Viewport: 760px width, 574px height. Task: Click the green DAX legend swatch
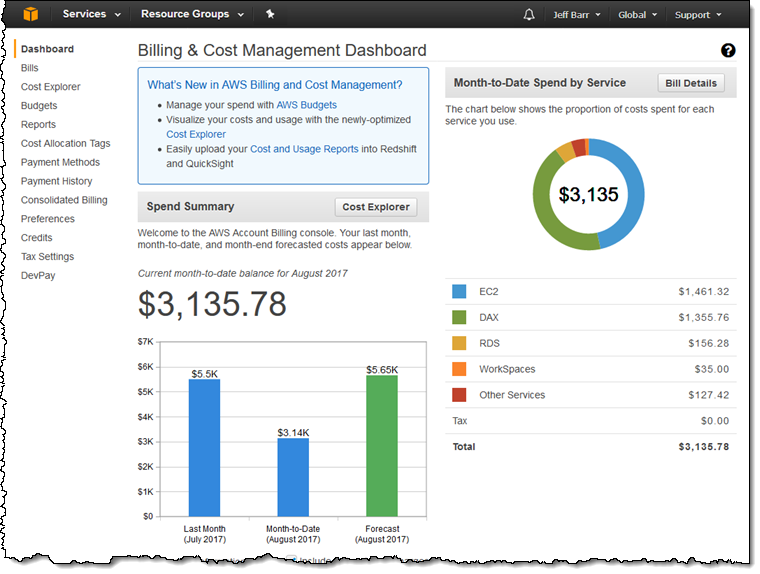[459, 317]
